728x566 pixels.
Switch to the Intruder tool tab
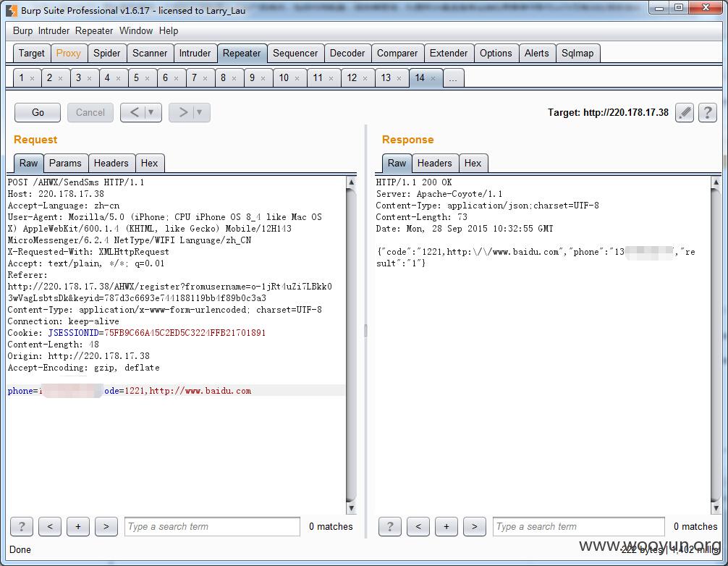(x=195, y=54)
